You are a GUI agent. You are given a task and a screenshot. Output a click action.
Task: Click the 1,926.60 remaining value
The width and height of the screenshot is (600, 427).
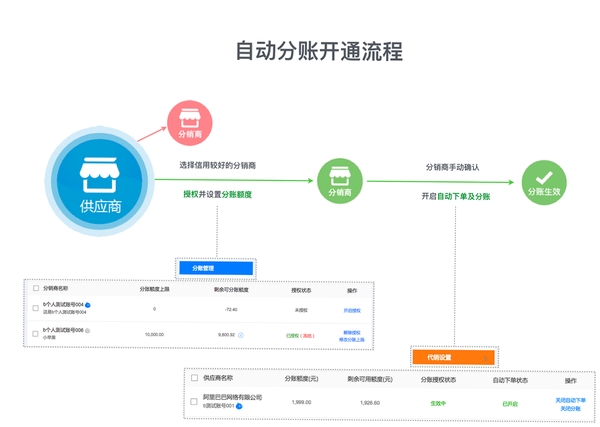click(x=370, y=403)
